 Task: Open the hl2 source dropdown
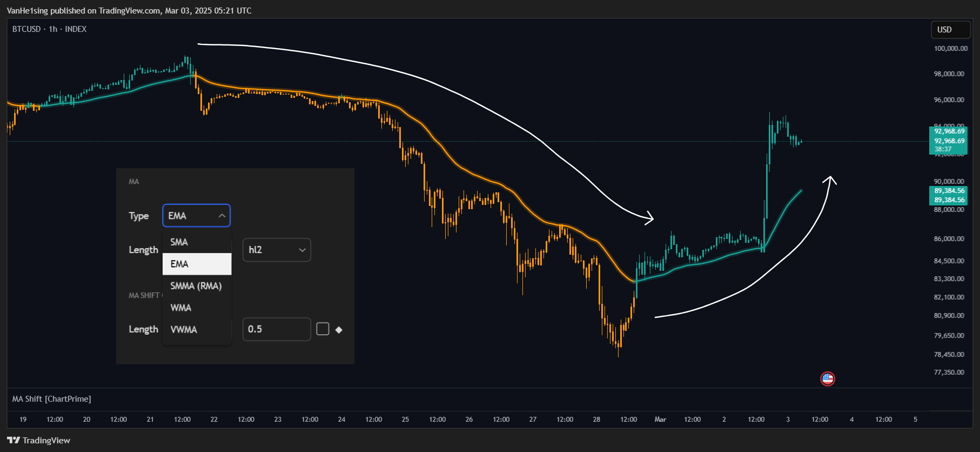coord(277,250)
